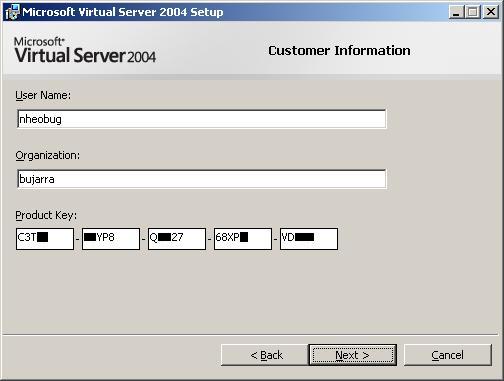Viewport: 504px width, 381px height.
Task: Click the Product Key label
Action: pyautogui.click(x=46, y=215)
